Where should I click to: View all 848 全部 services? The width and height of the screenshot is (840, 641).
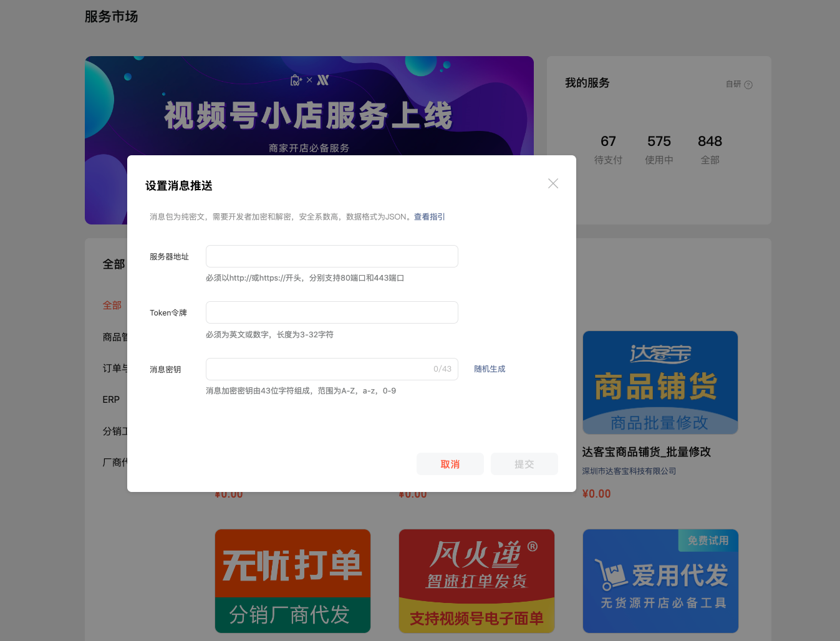(710, 150)
